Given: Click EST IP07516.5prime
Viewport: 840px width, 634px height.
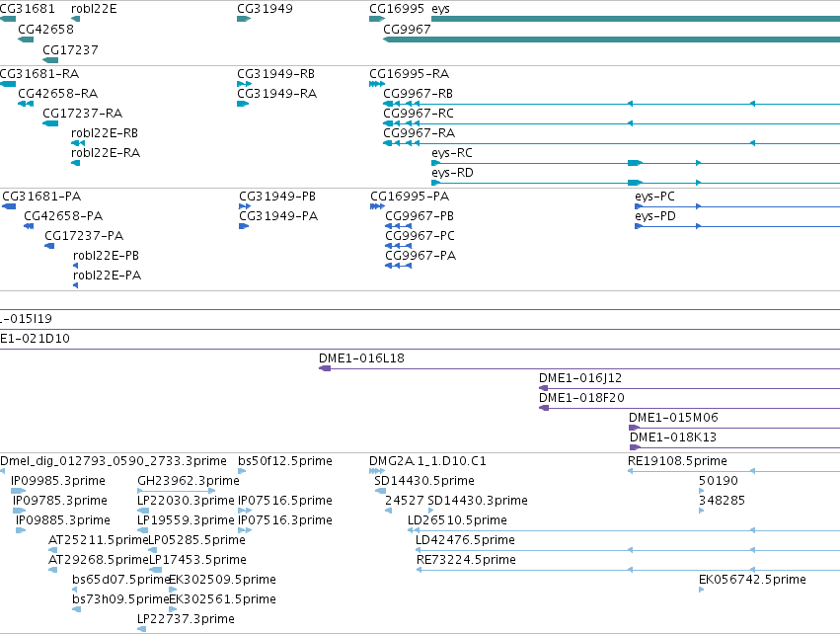Looking at the screenshot, I should 285,501.
